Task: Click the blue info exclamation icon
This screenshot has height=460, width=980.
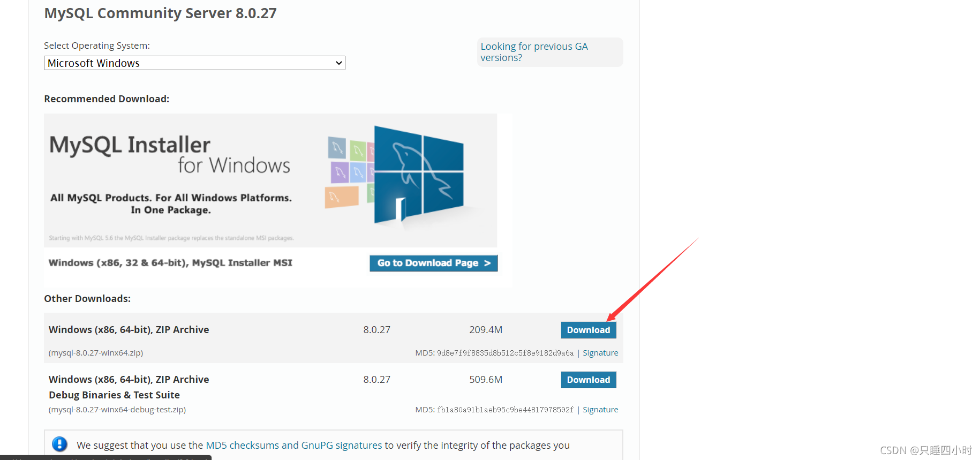Action: tap(59, 444)
